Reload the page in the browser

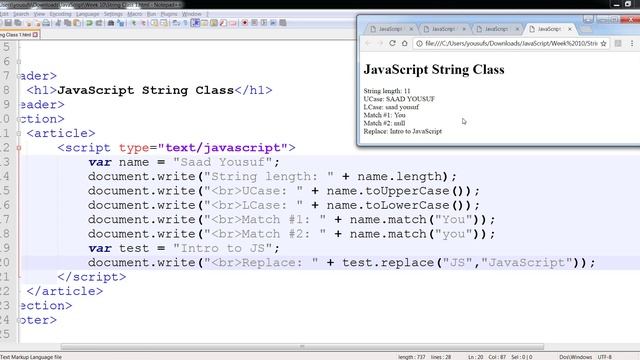tap(392, 43)
